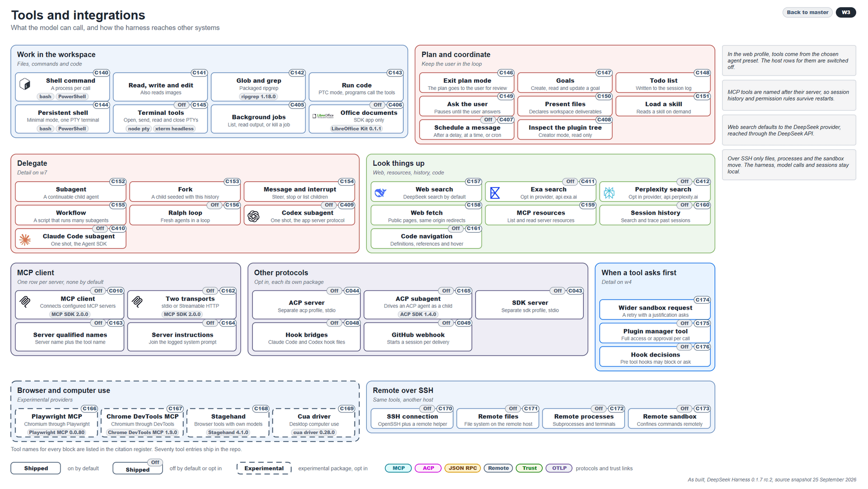Click the Chrome DevTools MCP 1.9.0 chip

143,433
